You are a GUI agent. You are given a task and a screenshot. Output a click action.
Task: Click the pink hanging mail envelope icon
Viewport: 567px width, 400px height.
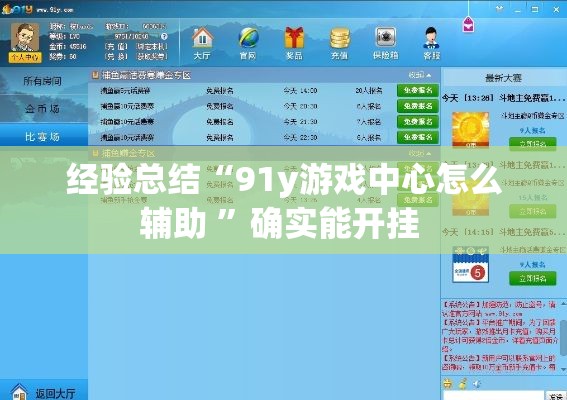click(468, 25)
